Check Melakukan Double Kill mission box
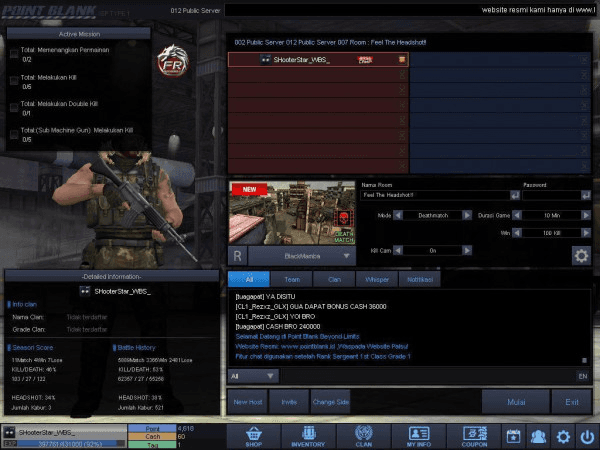600x450 pixels. click(14, 108)
